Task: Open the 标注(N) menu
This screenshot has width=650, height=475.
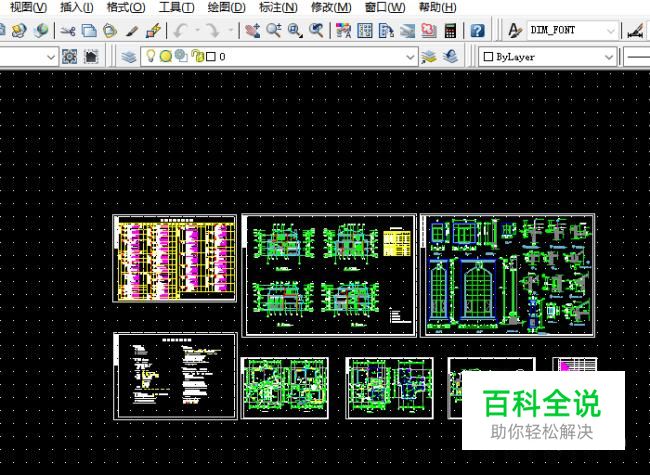Action: (278, 7)
